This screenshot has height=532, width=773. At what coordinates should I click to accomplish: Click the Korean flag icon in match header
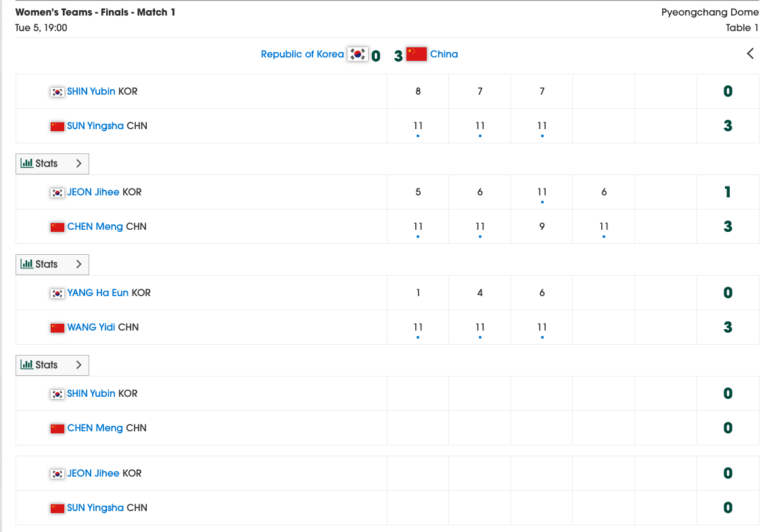(x=357, y=54)
